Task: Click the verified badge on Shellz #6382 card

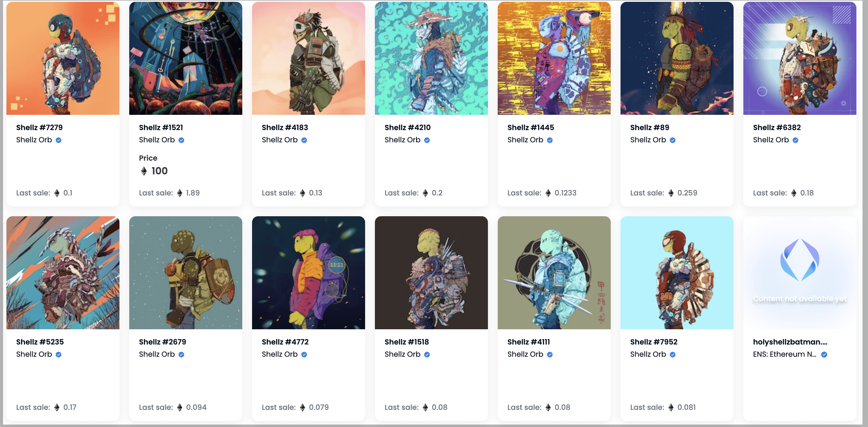Action: coord(795,140)
